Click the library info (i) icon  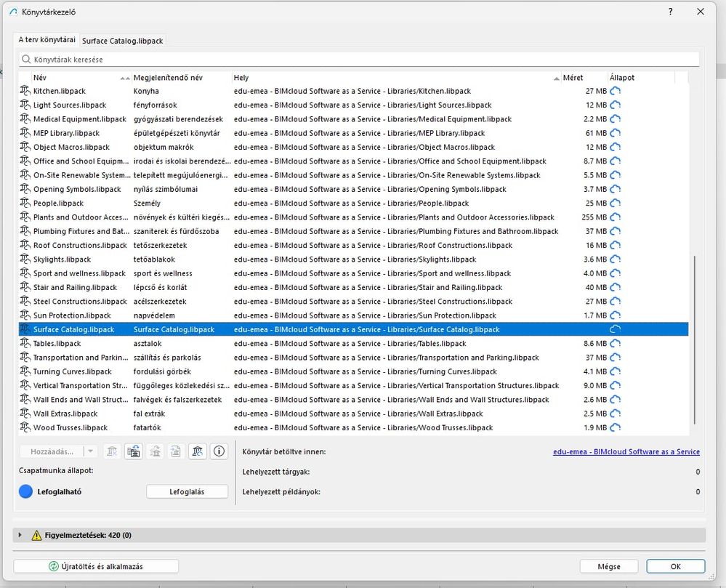tap(219, 451)
